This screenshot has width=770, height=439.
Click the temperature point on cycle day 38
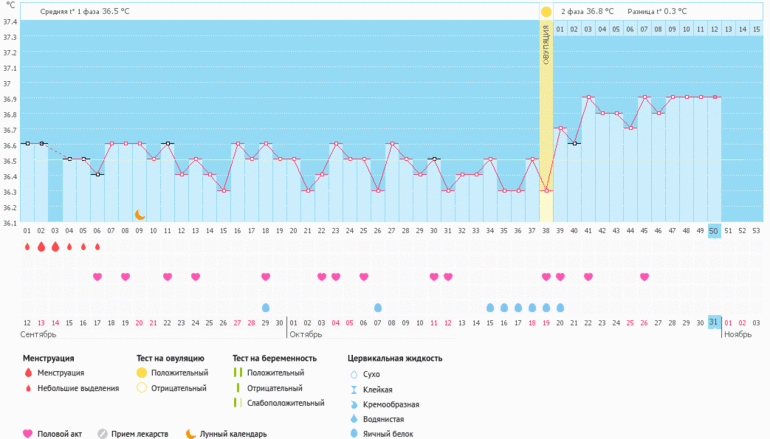point(546,190)
